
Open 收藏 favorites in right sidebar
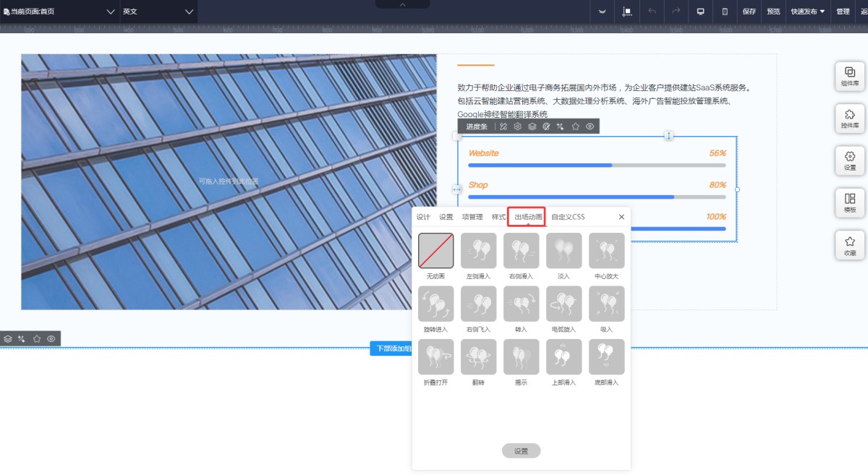tap(850, 245)
